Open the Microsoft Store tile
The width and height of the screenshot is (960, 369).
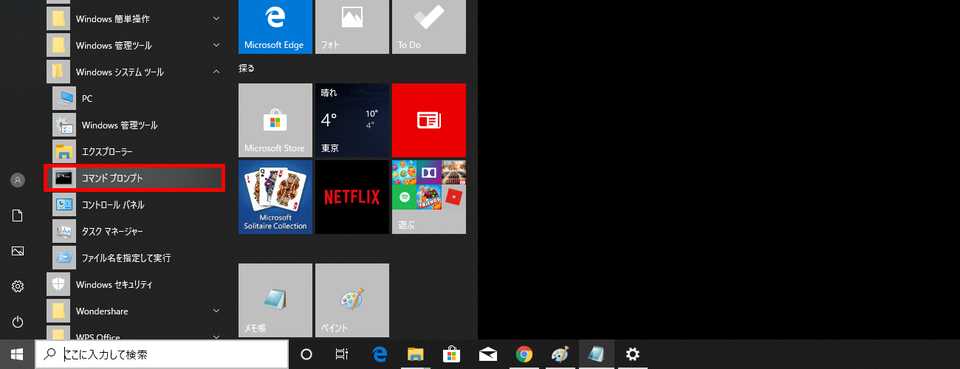[275, 121]
